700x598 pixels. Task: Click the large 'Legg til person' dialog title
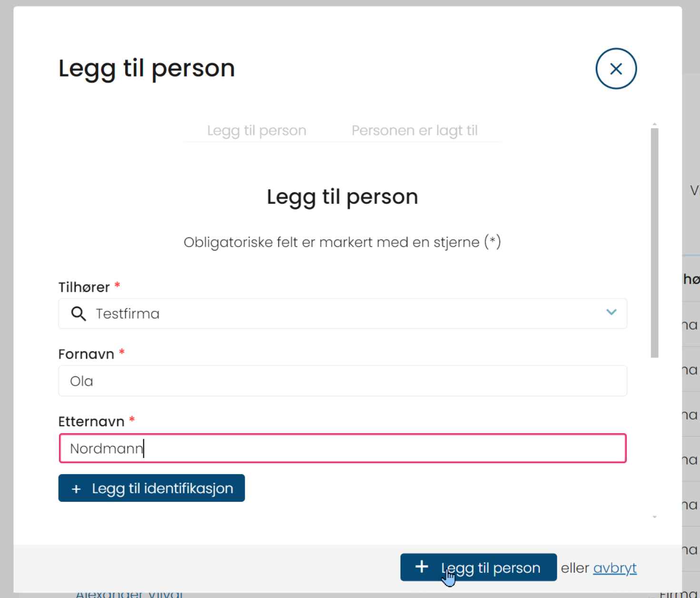click(147, 69)
